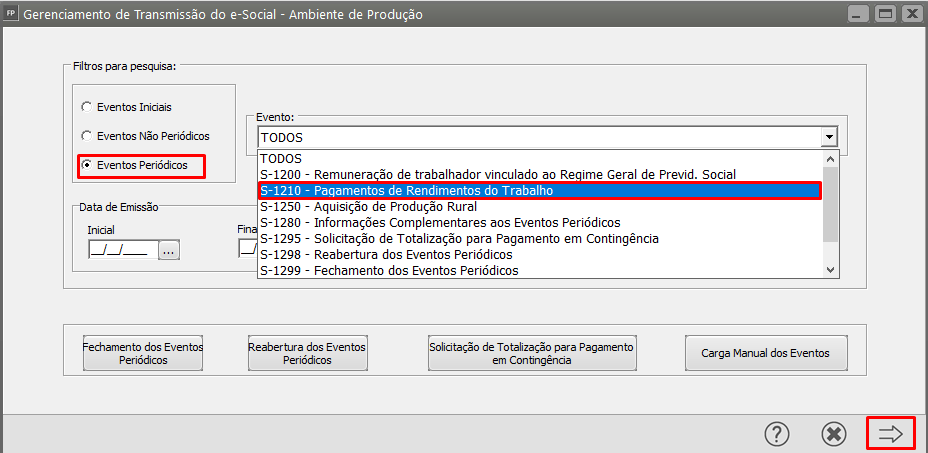Select S-1299 Fechamento dos Eventos Periódicos
928x453 pixels.
coord(540,271)
